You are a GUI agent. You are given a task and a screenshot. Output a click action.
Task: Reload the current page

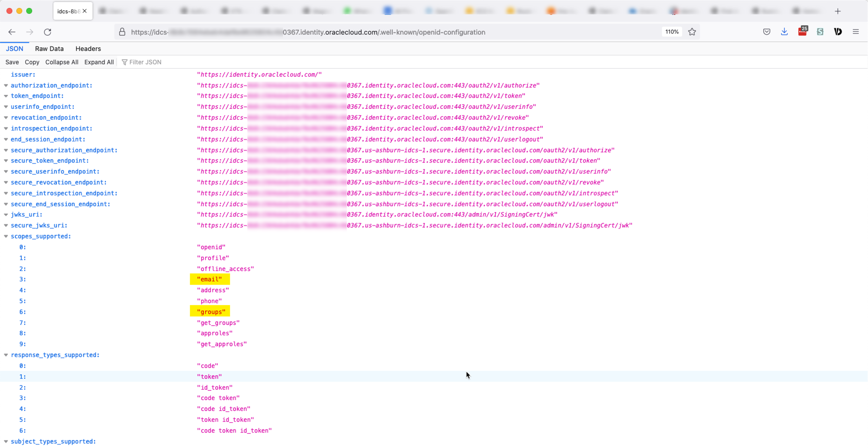(48, 32)
